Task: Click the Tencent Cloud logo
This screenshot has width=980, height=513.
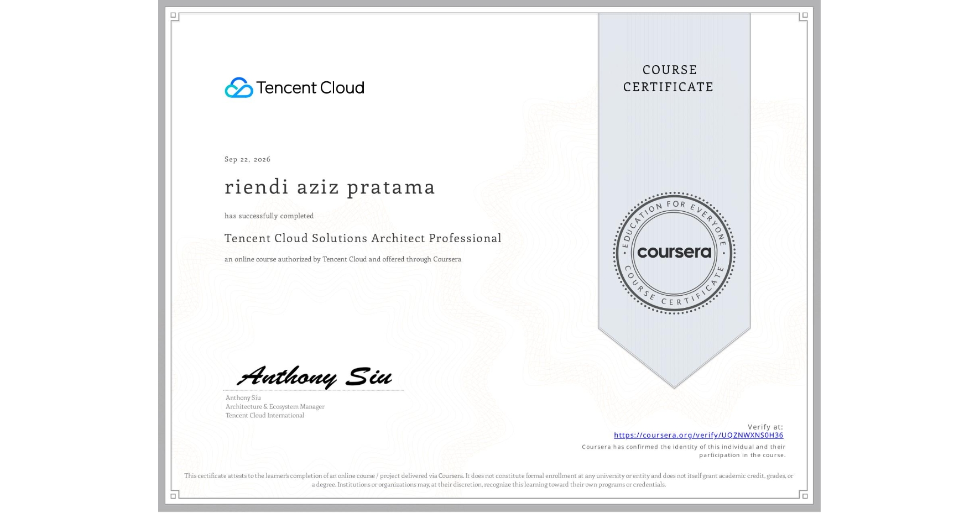Action: point(294,87)
